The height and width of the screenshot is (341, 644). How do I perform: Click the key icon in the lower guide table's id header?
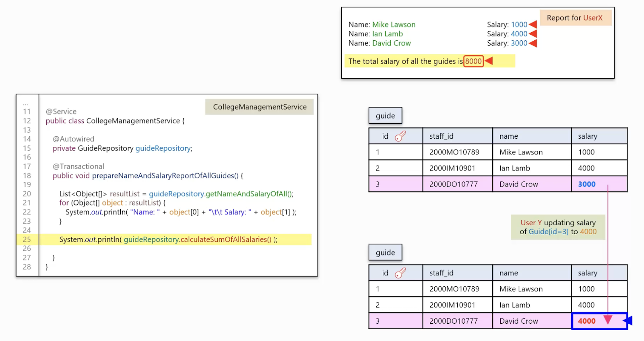[400, 273]
